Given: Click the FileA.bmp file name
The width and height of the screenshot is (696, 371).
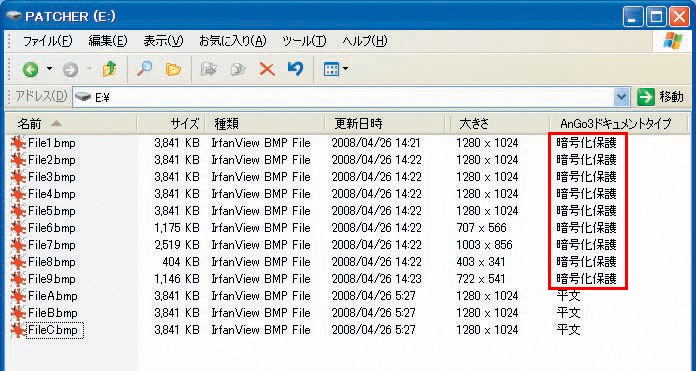Looking at the screenshot, I should tap(52, 296).
